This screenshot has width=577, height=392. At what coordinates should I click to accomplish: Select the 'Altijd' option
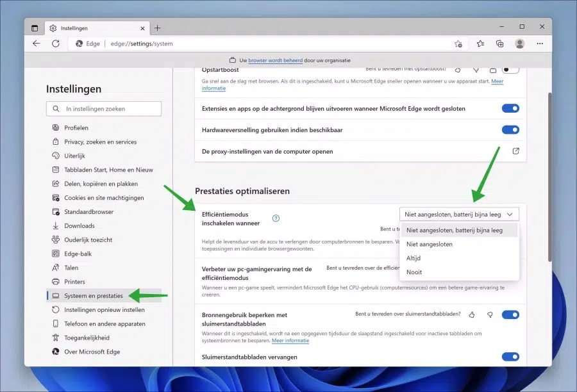tap(459, 258)
